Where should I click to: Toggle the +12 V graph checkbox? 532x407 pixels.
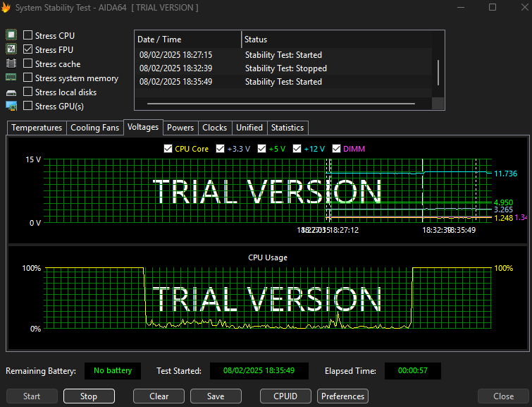point(297,149)
